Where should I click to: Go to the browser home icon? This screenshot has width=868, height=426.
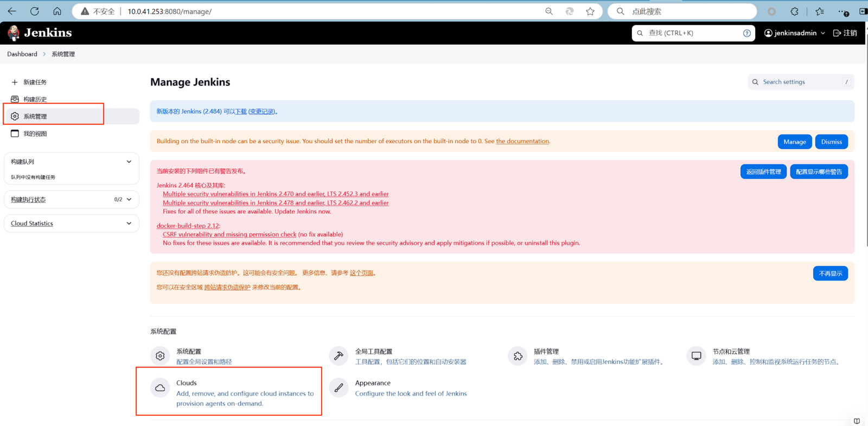pyautogui.click(x=57, y=11)
